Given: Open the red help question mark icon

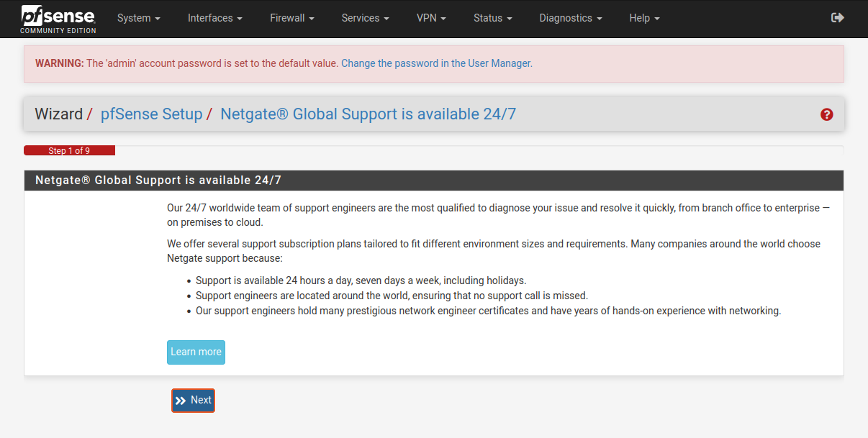Looking at the screenshot, I should pyautogui.click(x=826, y=114).
